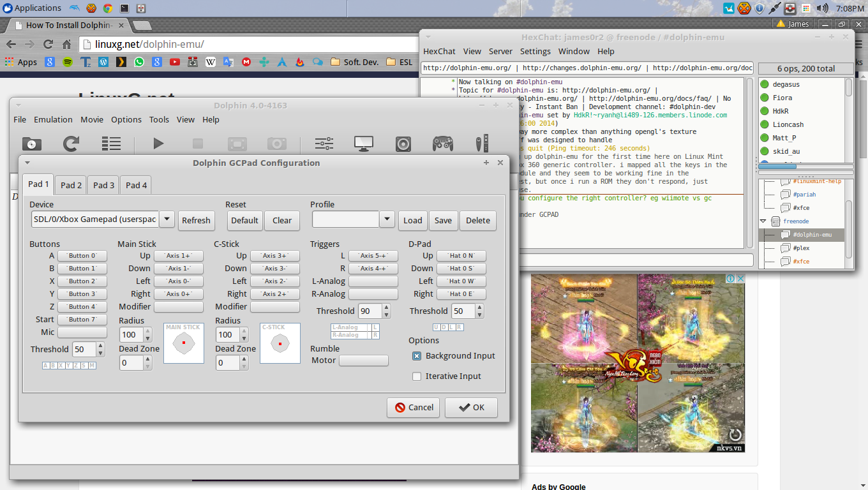The height and width of the screenshot is (490, 868).
Task: Adjust C-Stick Dead Zone spinner
Action: [x=232, y=362]
